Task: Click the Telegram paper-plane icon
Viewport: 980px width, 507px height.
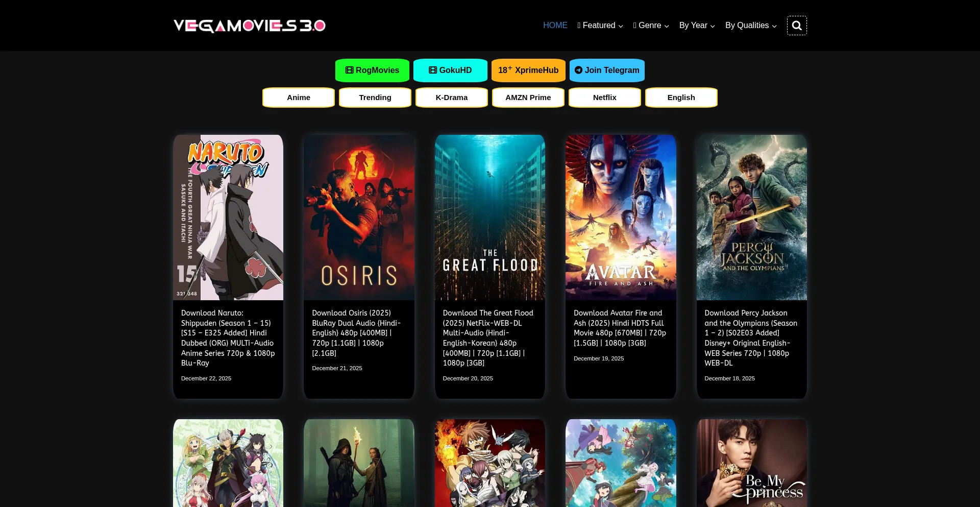Action: click(x=578, y=70)
